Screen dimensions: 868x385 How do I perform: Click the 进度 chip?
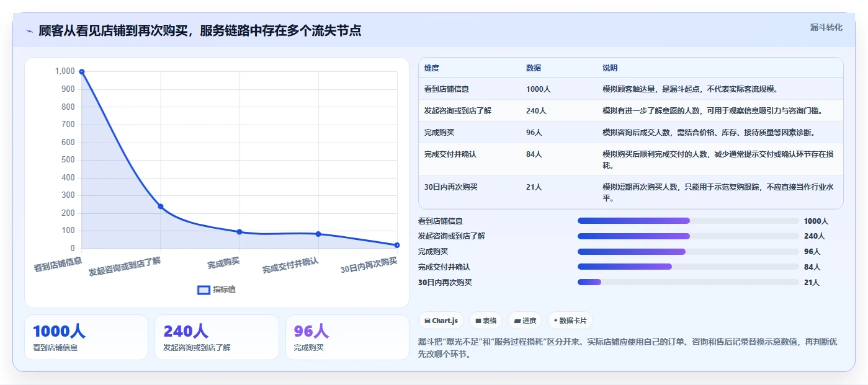click(x=525, y=321)
